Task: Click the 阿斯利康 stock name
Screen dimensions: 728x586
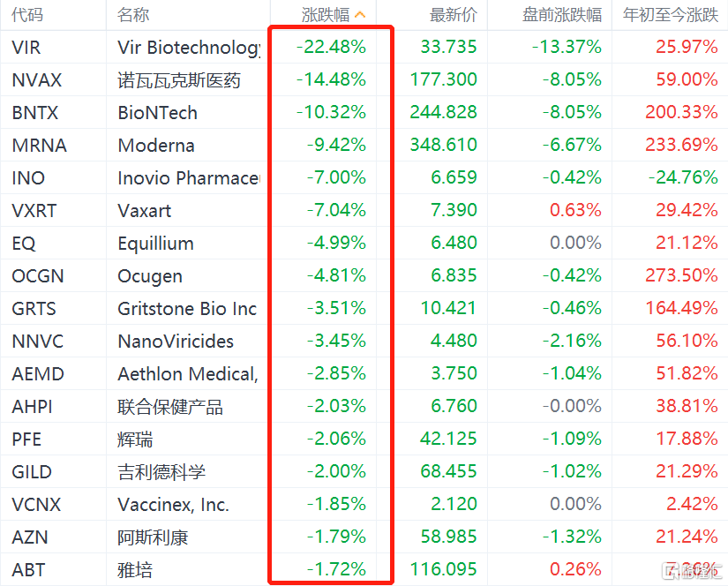Action: (153, 537)
